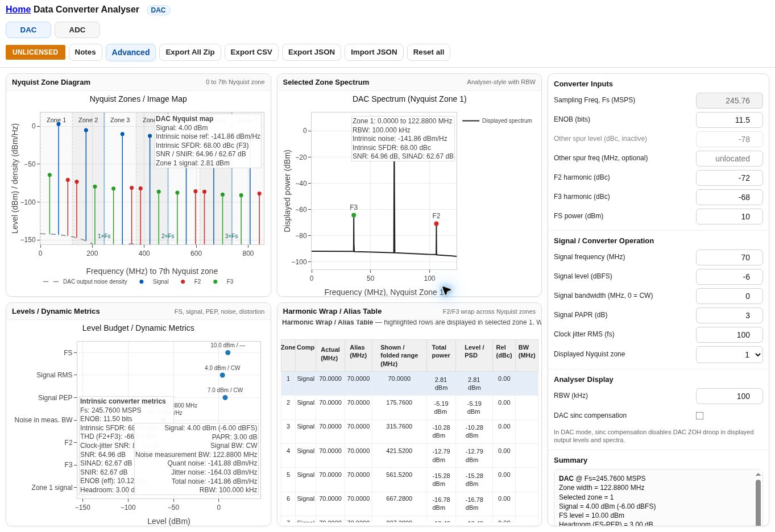Image resolution: width=775 pixels, height=532 pixels.
Task: Toggle the F2 legend entry in Nyquist diagram
Action: pyautogui.click(x=191, y=282)
